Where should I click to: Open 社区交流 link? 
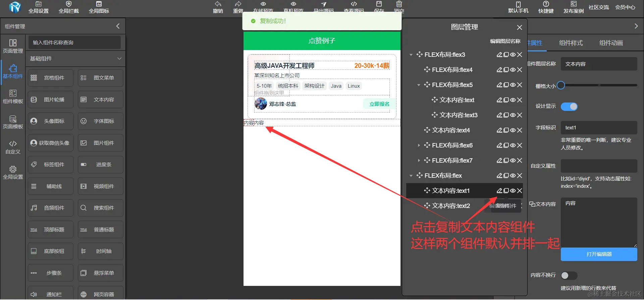pyautogui.click(x=599, y=7)
